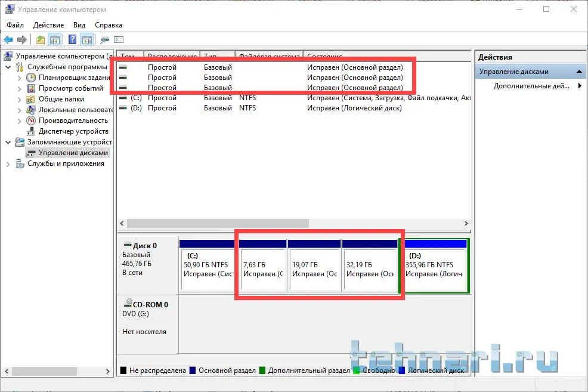The image size is (588, 392).
Task: Select the CD-ROM 0 label block
Action: [147, 325]
